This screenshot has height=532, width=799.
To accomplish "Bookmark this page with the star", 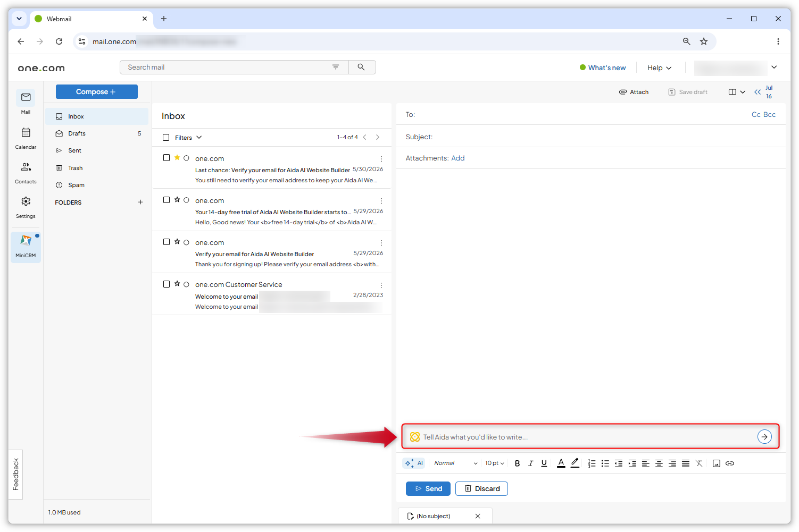I will point(704,41).
